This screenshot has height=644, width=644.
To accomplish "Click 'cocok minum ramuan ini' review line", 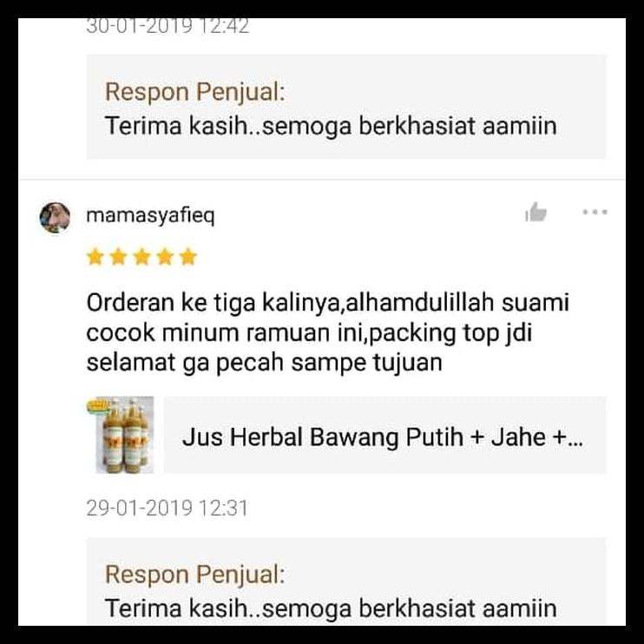I will [226, 332].
